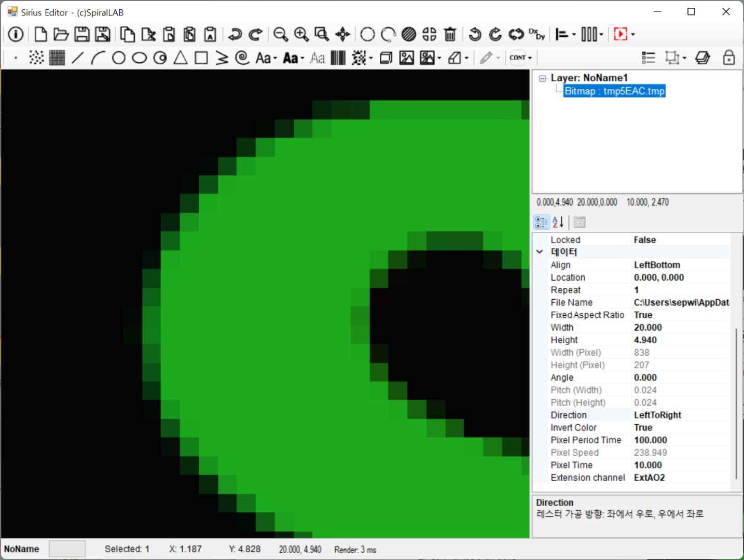The height and width of the screenshot is (560, 744).
Task: Select the triangle drawing tool
Action: (x=181, y=58)
